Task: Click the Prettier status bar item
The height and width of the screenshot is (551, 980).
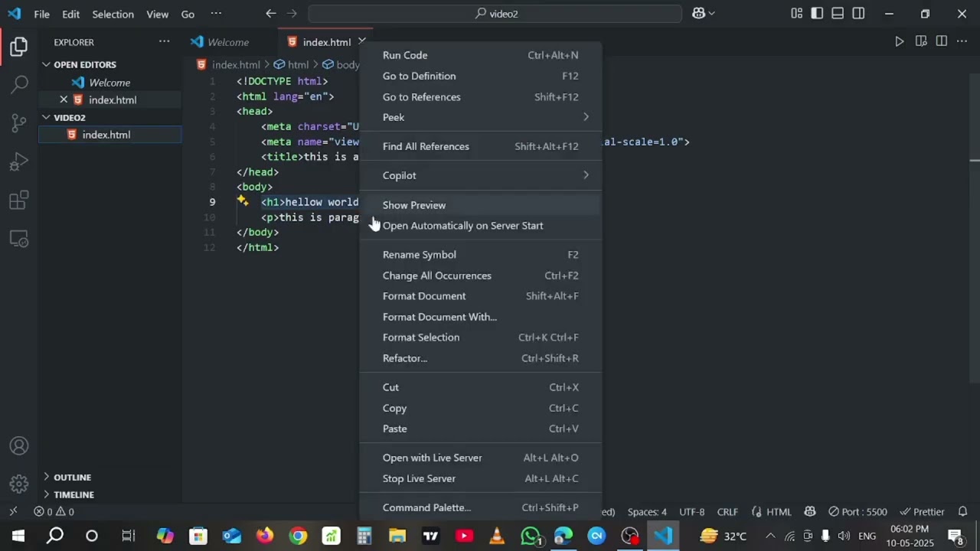Action: [x=922, y=511]
